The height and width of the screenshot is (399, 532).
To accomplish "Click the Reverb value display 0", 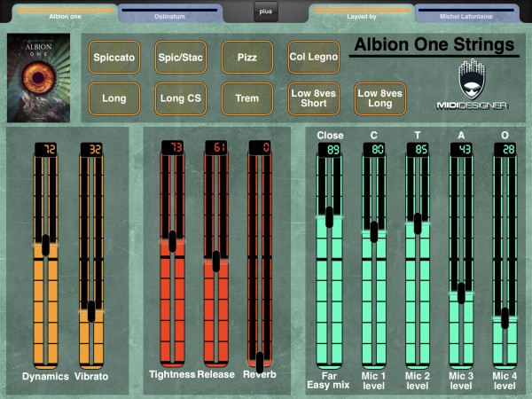I will coord(260,147).
